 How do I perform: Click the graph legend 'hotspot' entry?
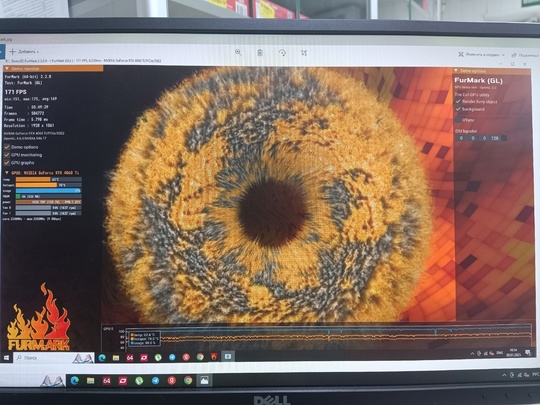pyautogui.click(x=145, y=339)
